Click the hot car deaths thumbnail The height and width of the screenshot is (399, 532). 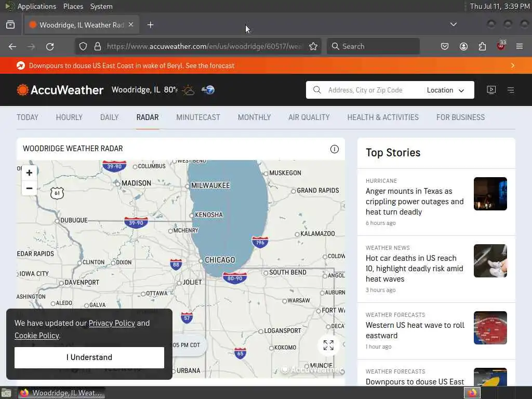click(490, 261)
